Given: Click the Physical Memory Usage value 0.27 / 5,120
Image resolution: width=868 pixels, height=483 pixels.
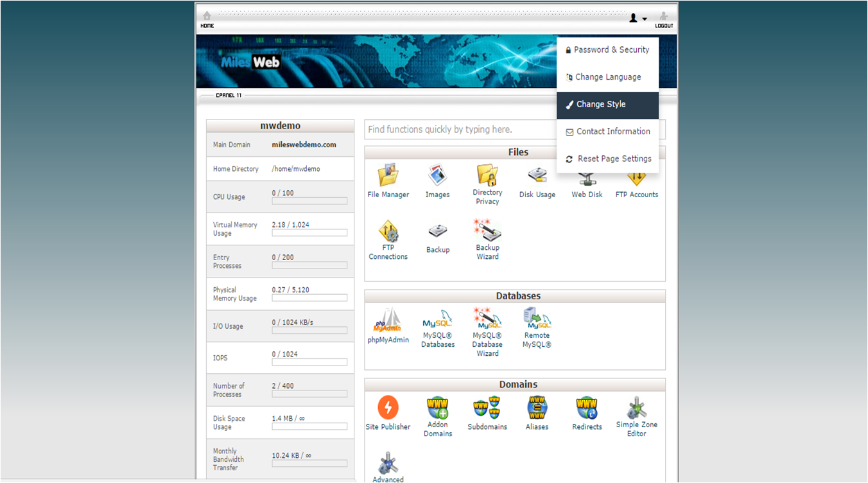Looking at the screenshot, I should (x=291, y=290).
